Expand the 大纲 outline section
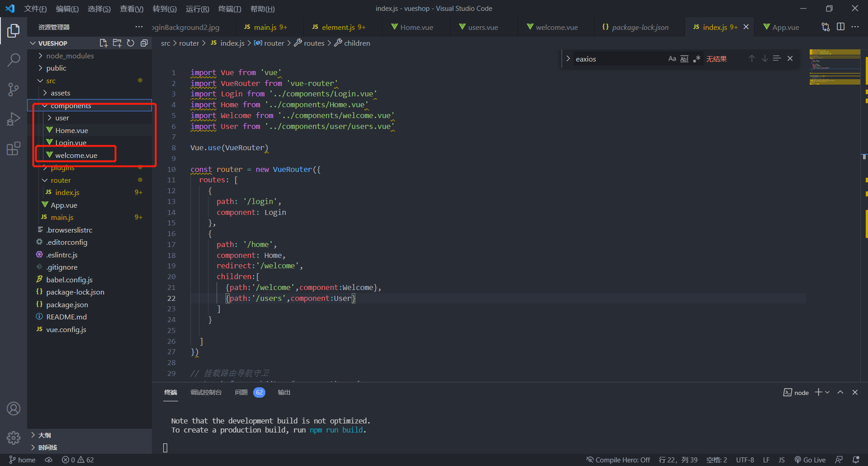Screen dimensions: 868x466 [33, 435]
